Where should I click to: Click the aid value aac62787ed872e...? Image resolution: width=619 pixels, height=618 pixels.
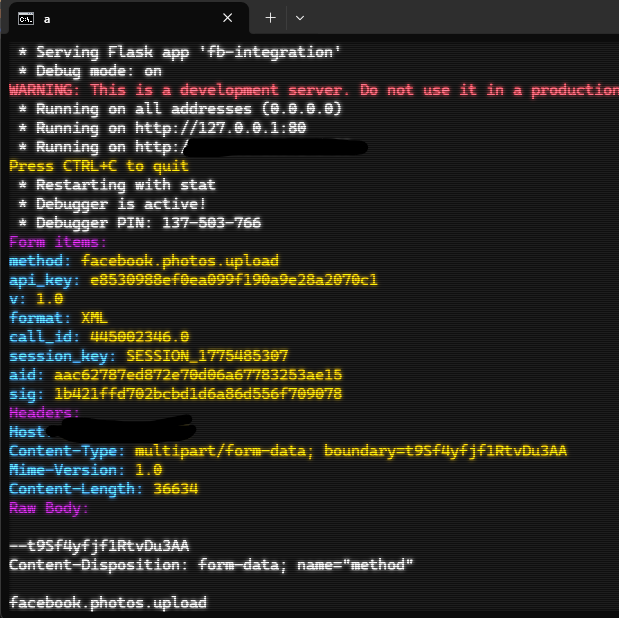[x=198, y=375]
